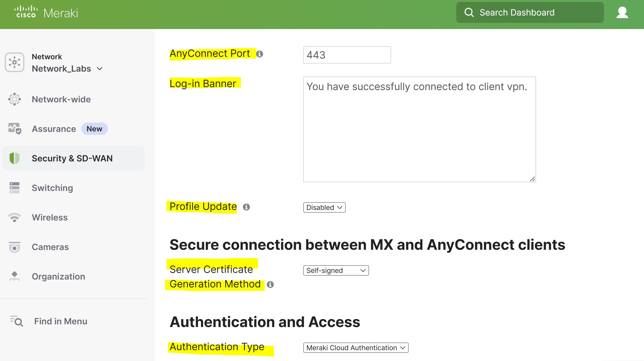Click the Authentication and Access heading
The width and height of the screenshot is (644, 361).
[x=265, y=322]
